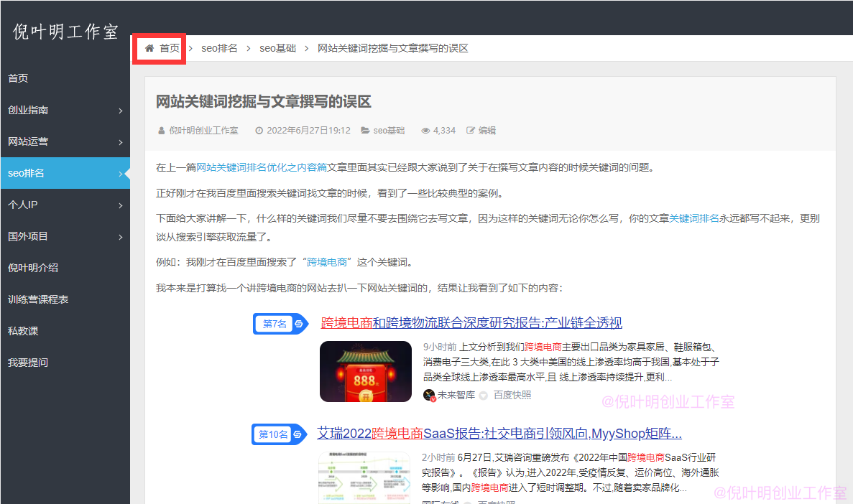Screen dimensions: 853x504
Task: Click 百度快照 under first result
Action: 512,396
